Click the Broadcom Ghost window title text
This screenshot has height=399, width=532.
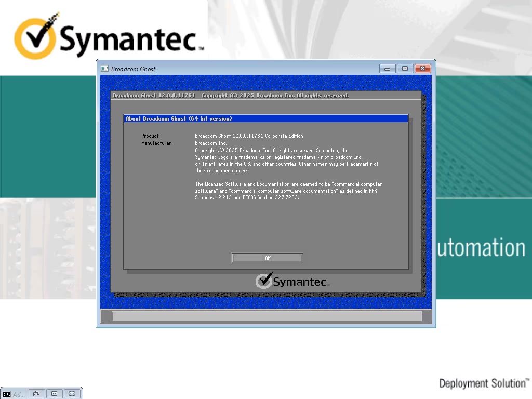pos(134,69)
